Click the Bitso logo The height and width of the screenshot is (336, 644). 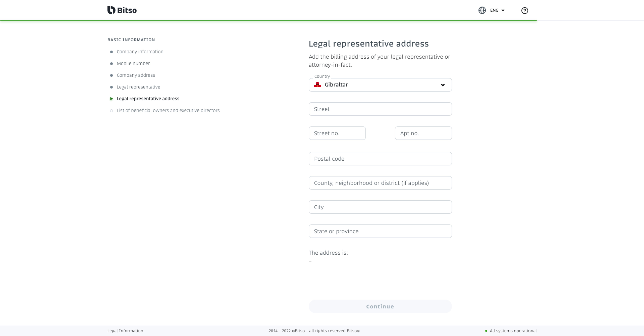(122, 10)
